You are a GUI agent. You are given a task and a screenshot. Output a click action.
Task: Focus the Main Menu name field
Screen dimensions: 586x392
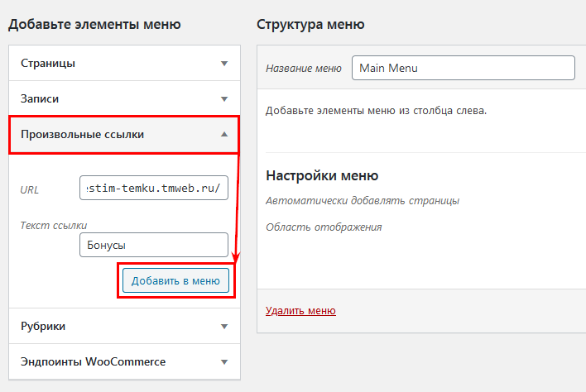[x=463, y=68]
